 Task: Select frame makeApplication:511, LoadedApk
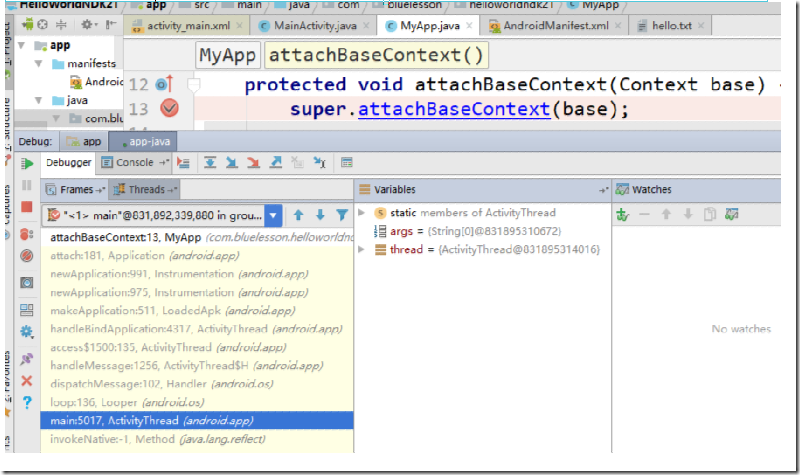click(197, 311)
